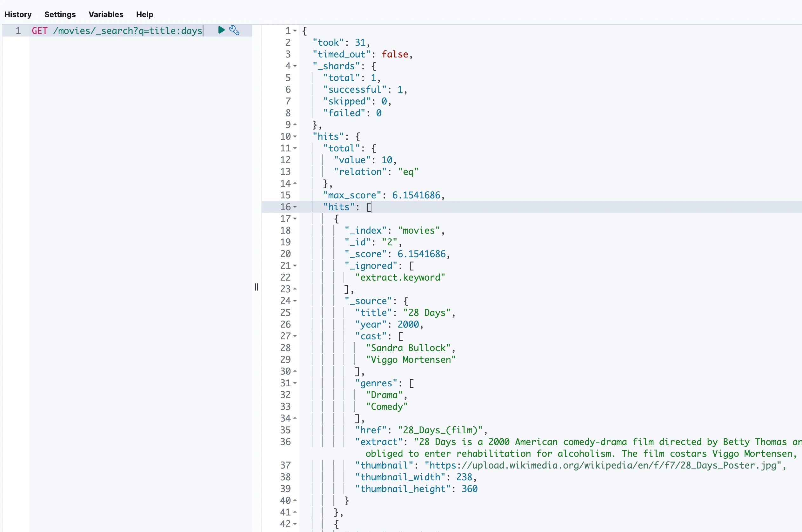
Task: Open the History menu
Action: point(18,14)
